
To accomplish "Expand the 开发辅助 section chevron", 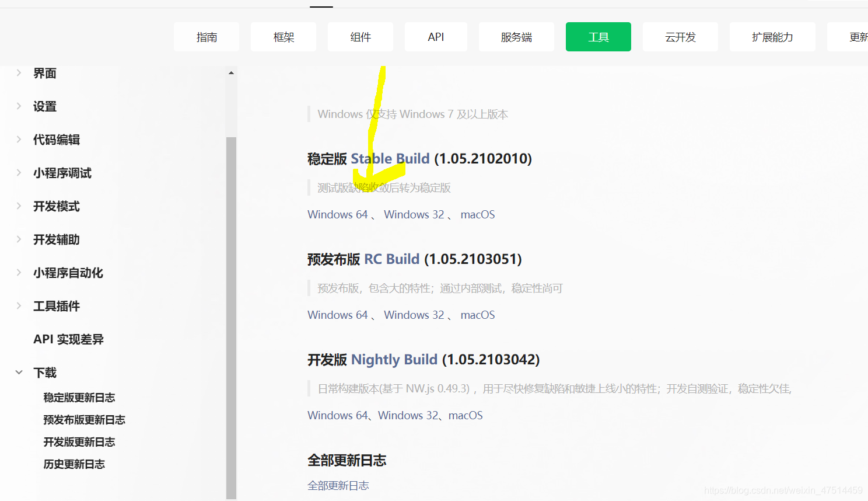I will coord(19,239).
